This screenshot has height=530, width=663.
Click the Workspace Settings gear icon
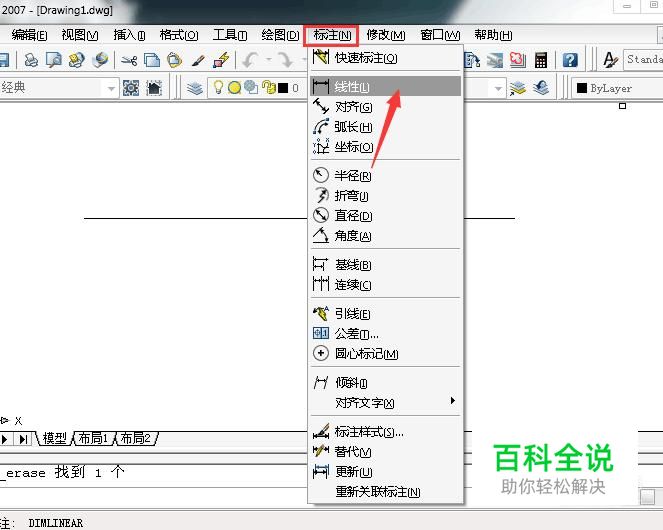[131, 88]
